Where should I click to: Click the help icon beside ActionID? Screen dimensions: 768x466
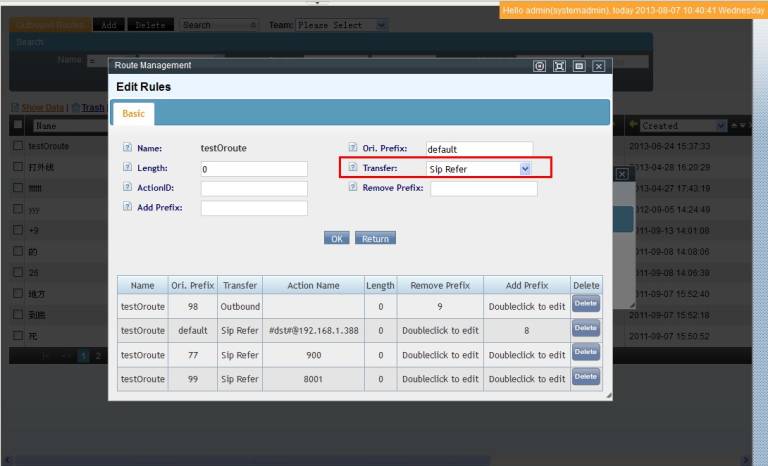tap(127, 188)
